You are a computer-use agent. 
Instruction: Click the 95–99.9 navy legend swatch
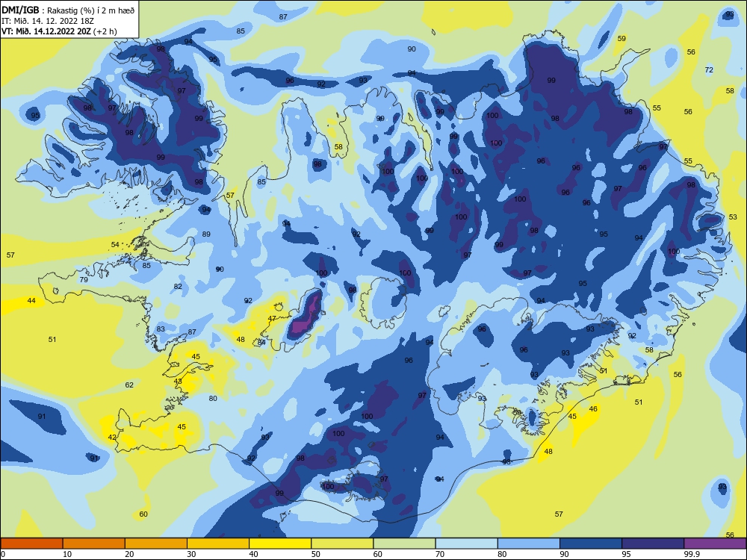tap(653, 544)
